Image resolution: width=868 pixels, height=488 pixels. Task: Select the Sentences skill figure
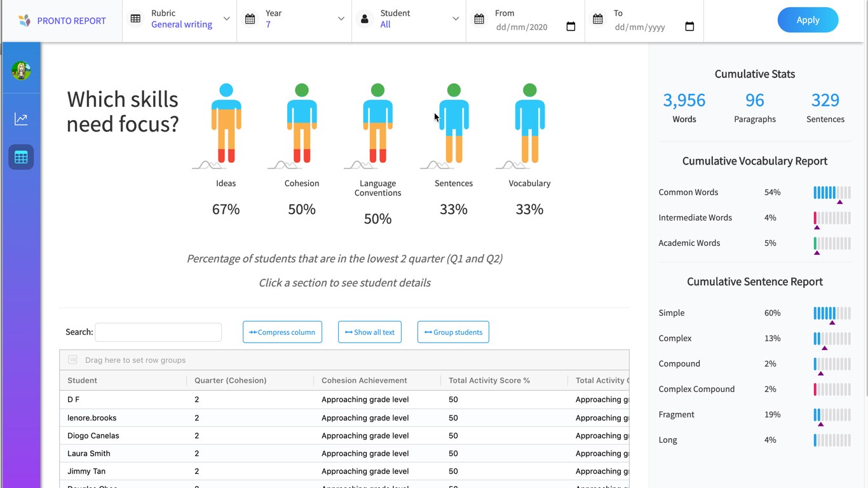454,123
